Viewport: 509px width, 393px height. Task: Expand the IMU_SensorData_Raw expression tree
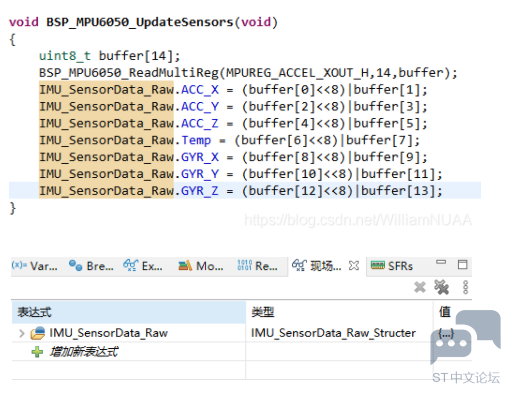[x=22, y=333]
